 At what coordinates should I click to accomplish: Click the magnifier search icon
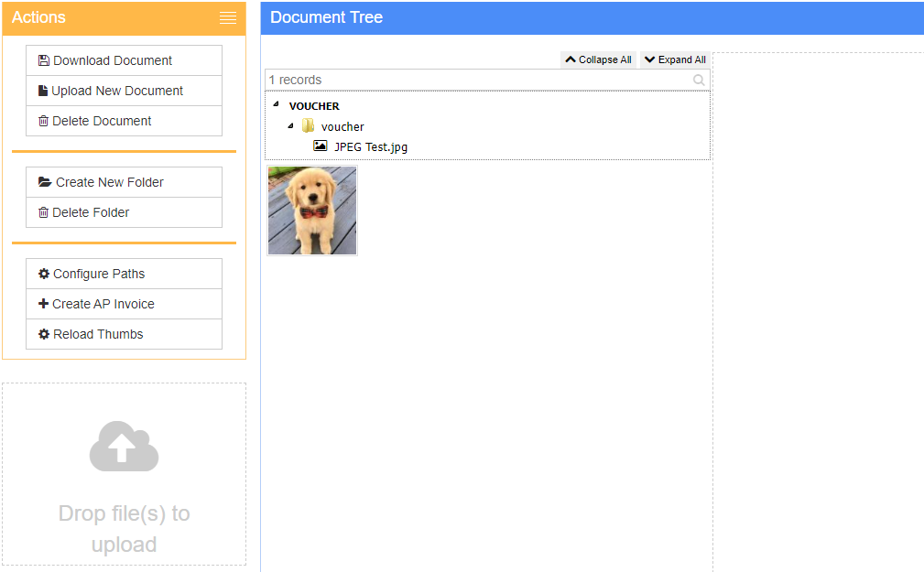point(699,81)
